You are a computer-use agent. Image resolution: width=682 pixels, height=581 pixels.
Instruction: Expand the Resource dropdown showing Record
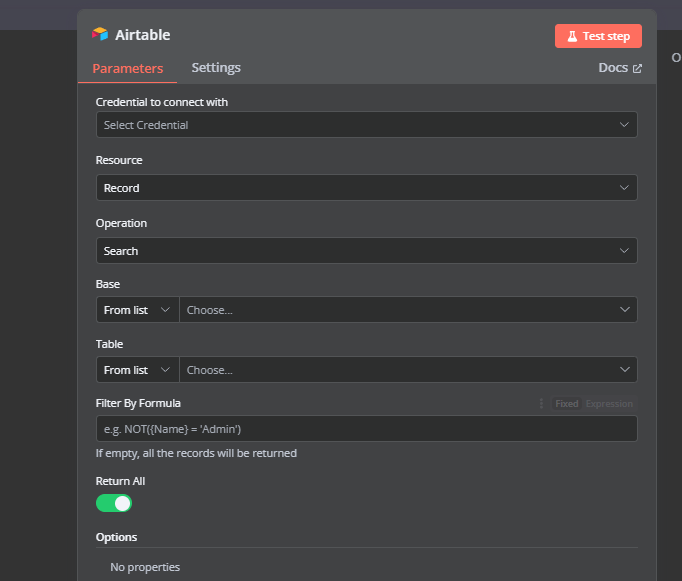(x=366, y=188)
